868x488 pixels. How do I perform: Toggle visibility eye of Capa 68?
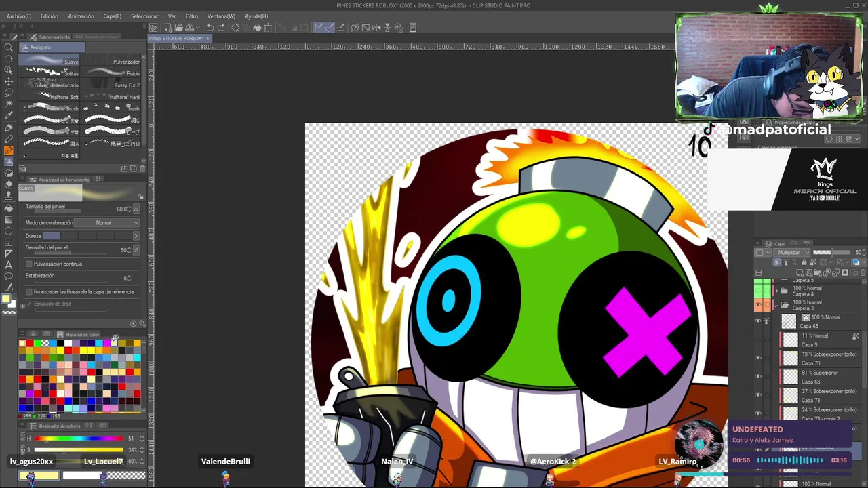[758, 377]
